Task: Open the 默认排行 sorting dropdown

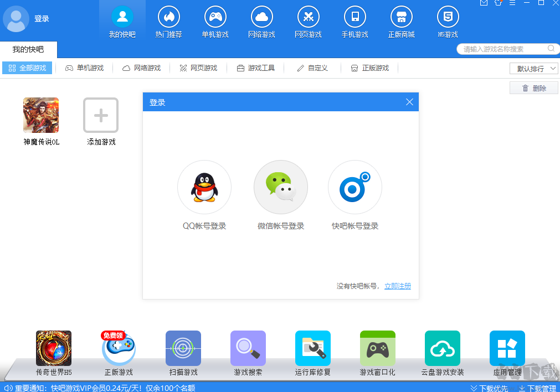Action: [x=533, y=68]
